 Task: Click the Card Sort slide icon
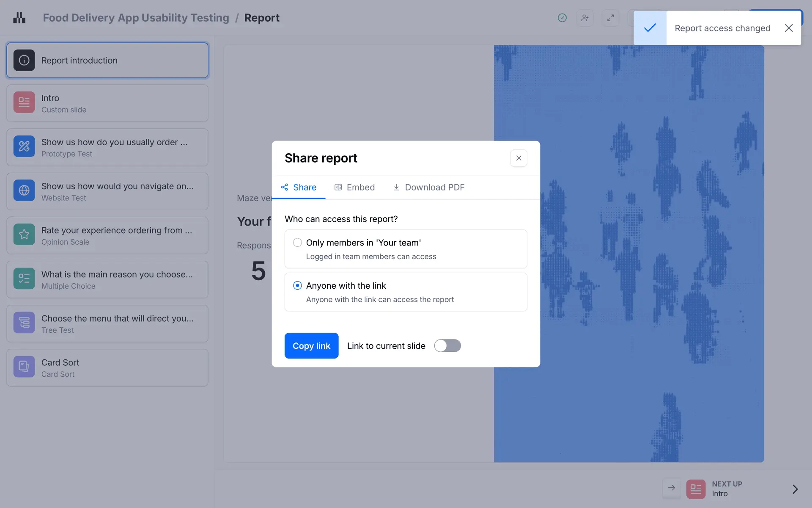click(x=24, y=367)
